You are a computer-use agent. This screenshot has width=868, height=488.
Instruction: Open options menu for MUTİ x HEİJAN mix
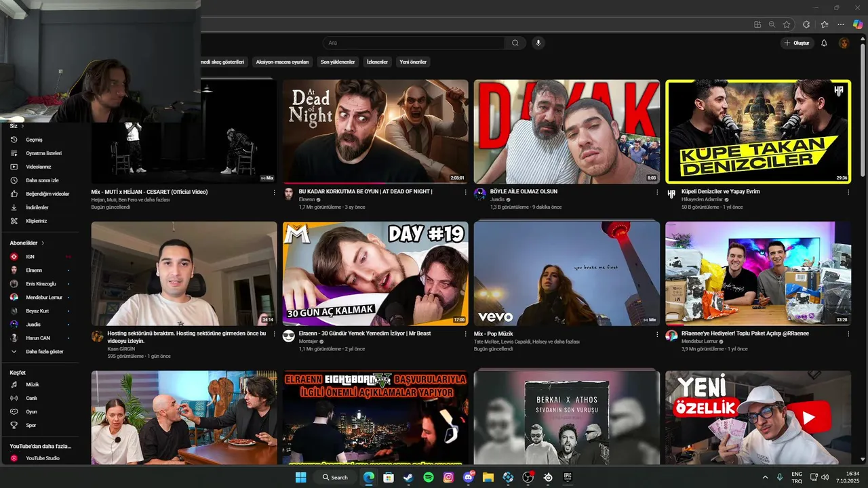tap(275, 192)
